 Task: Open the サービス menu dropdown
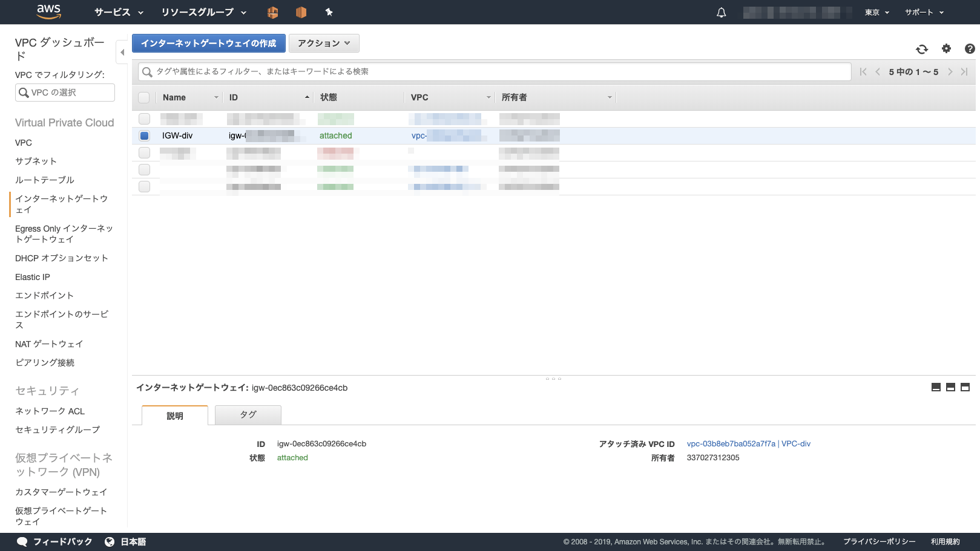pyautogui.click(x=119, y=12)
